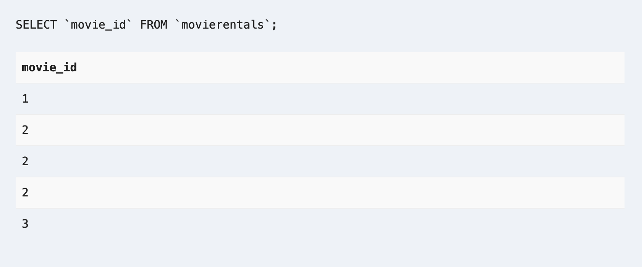
Task: Select the cell containing value 3
Action: [x=25, y=224]
